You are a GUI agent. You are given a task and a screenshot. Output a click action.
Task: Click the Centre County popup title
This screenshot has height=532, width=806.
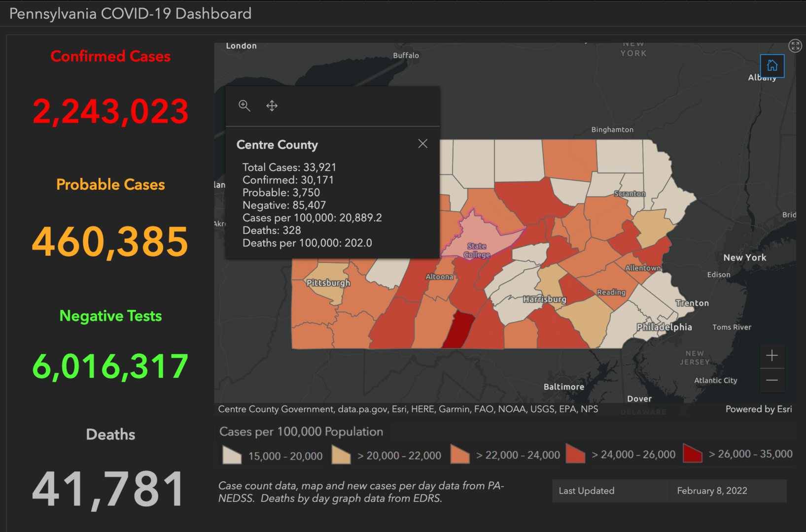point(277,145)
